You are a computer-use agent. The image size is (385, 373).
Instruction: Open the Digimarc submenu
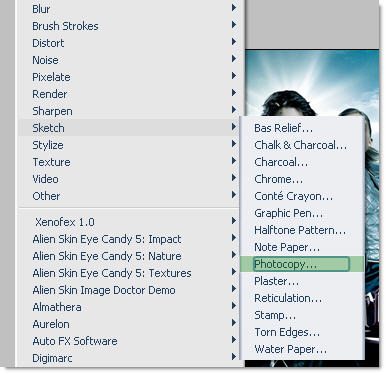coord(128,358)
